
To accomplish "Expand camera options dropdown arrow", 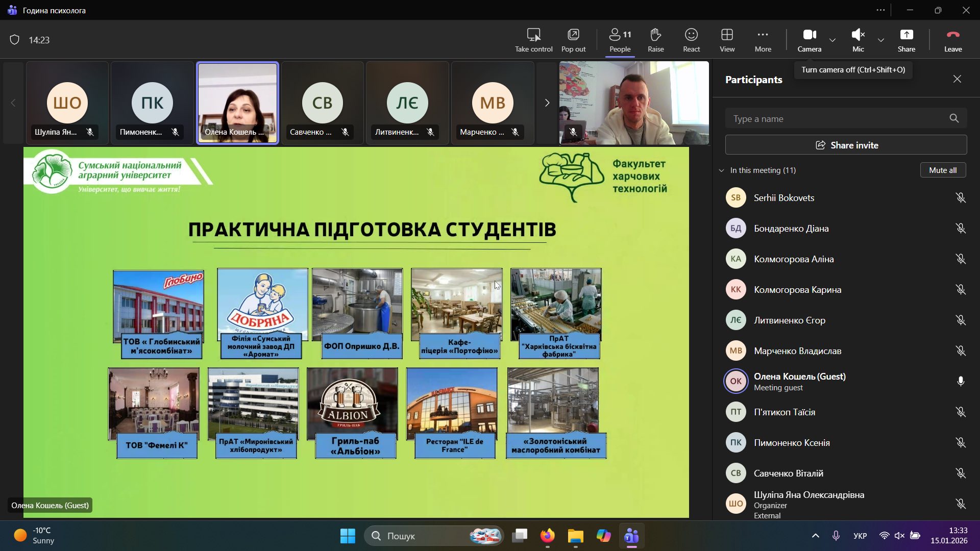I will coord(832,40).
